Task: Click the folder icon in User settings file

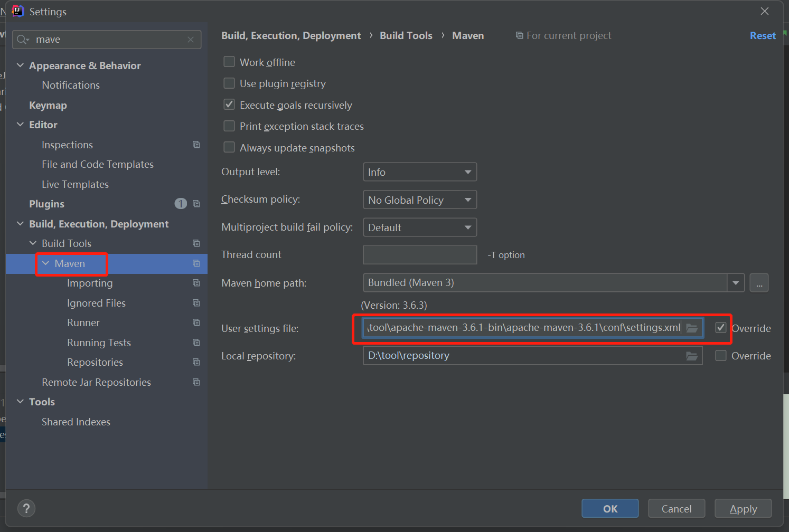Action: click(x=692, y=328)
